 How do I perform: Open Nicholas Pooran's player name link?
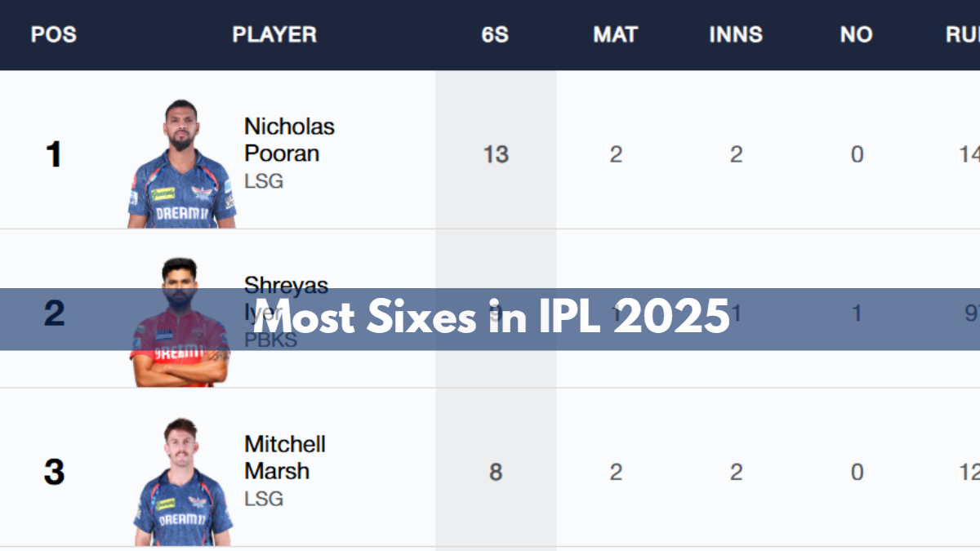(288, 140)
